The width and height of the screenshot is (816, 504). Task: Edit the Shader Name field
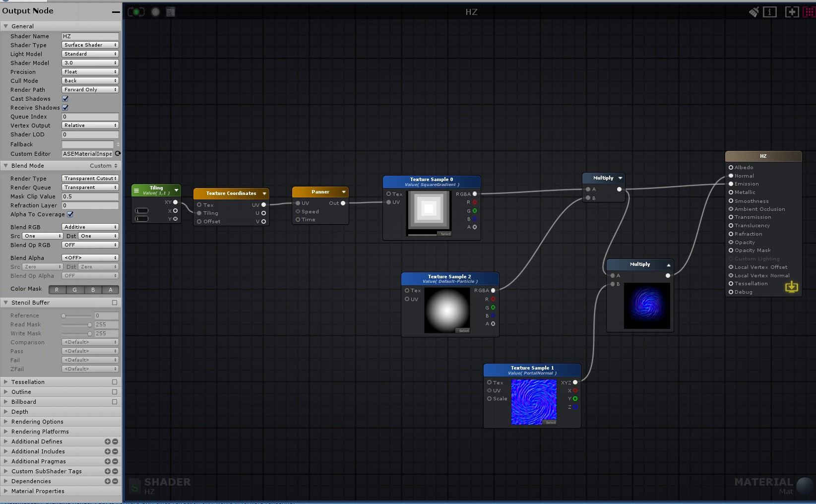click(x=90, y=36)
